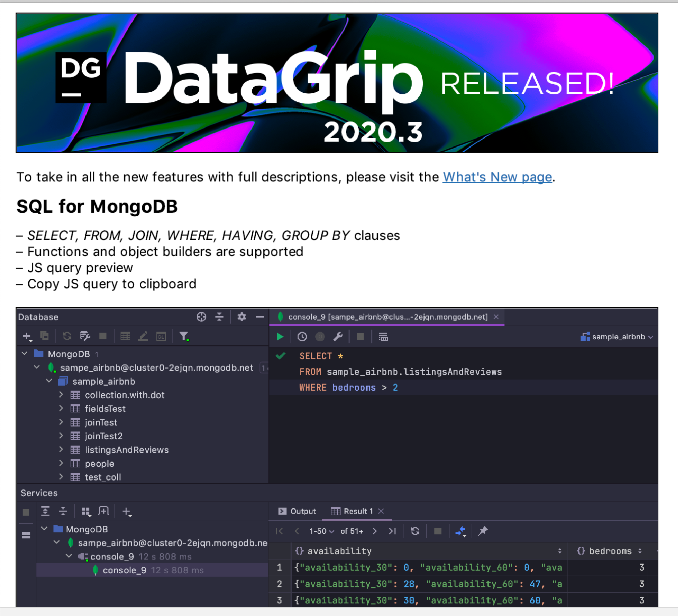Collapse all in Services toolbar
The height and width of the screenshot is (616, 678).
point(63,511)
